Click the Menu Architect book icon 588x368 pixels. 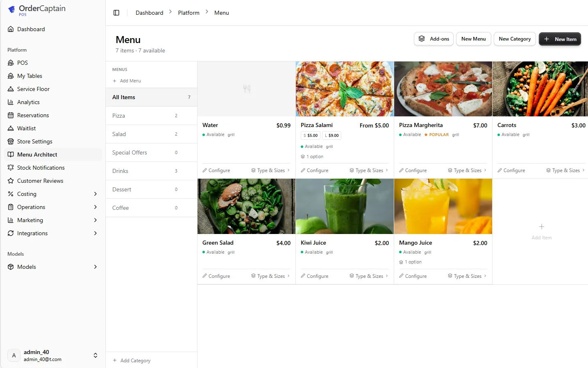(11, 154)
